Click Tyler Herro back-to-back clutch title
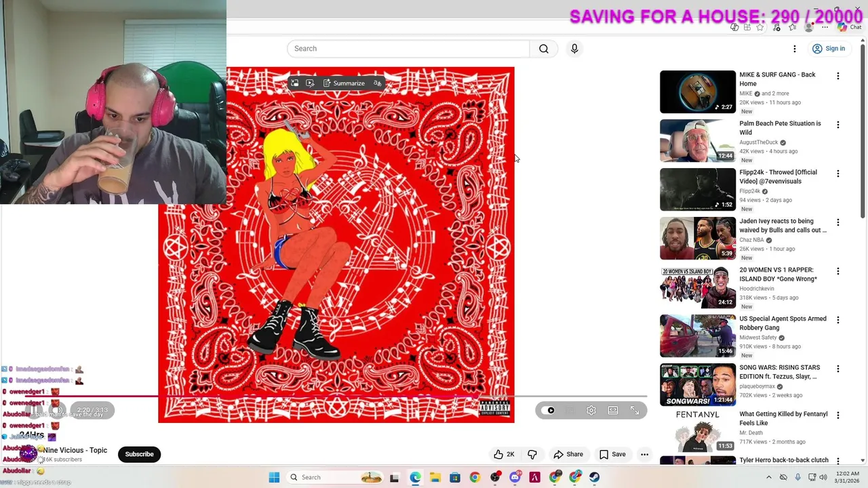This screenshot has height=488, width=868. [x=784, y=460]
